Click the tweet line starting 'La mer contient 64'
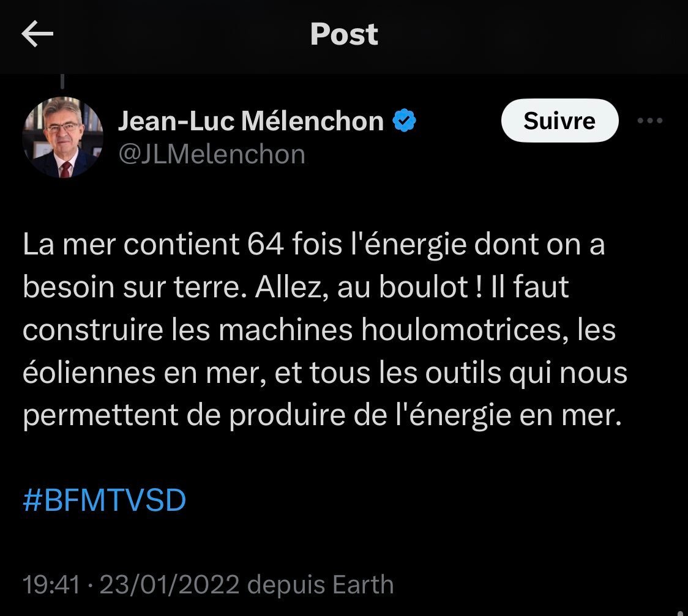 pos(314,245)
